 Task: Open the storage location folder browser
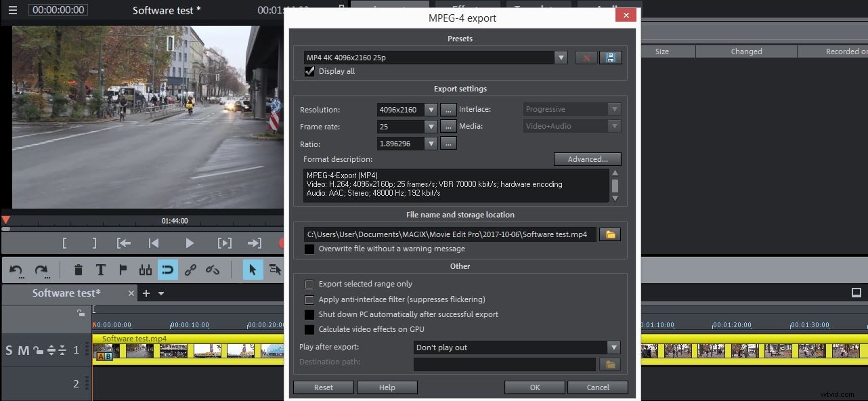(x=609, y=234)
